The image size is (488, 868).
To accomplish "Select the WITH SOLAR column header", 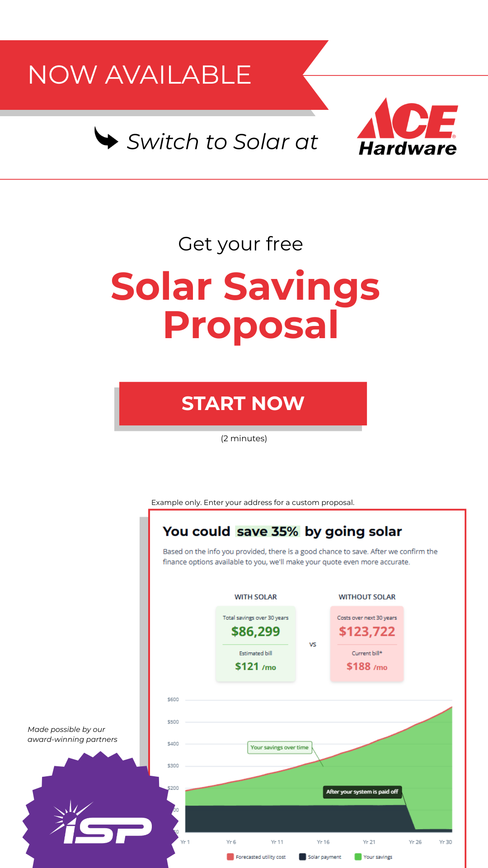I will pyautogui.click(x=255, y=597).
